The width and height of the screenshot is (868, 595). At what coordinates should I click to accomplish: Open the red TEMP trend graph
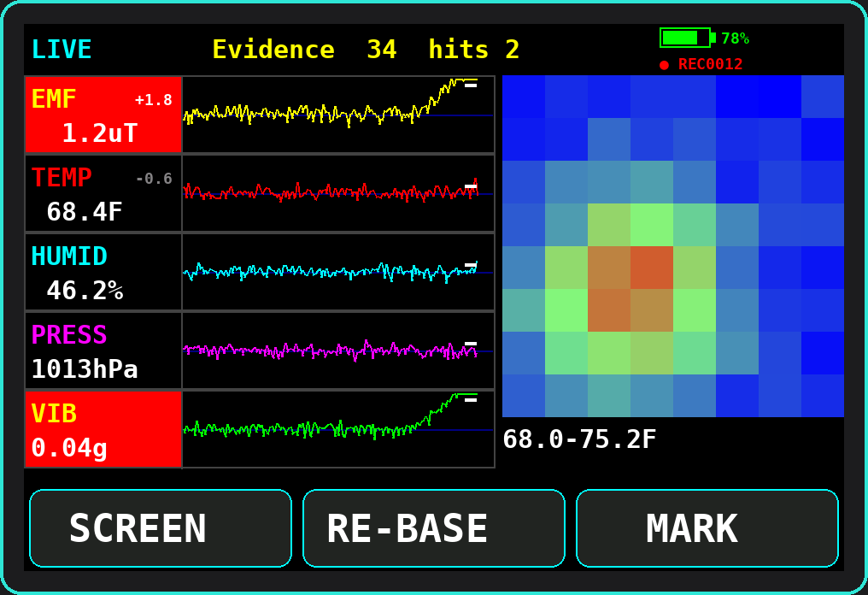[338, 193]
